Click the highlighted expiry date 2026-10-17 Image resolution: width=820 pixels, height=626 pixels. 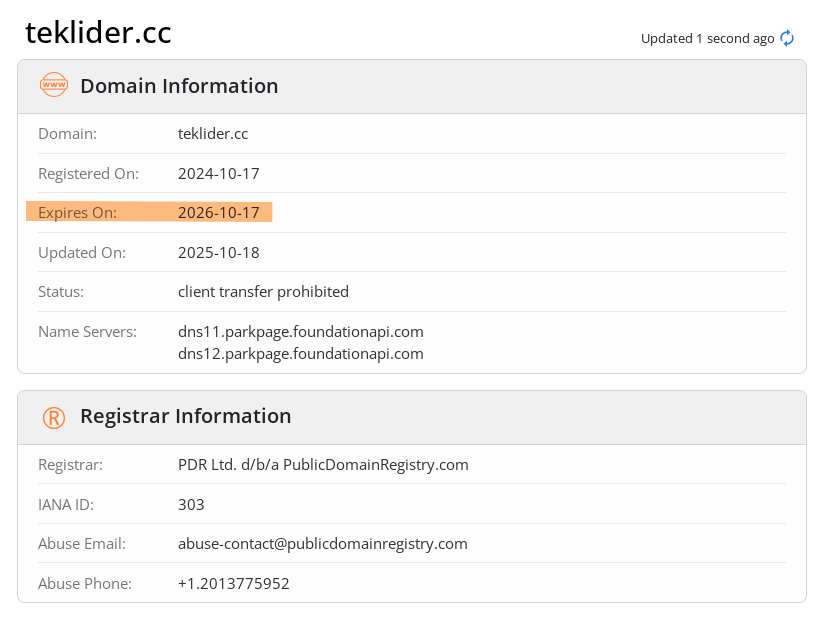tap(218, 212)
